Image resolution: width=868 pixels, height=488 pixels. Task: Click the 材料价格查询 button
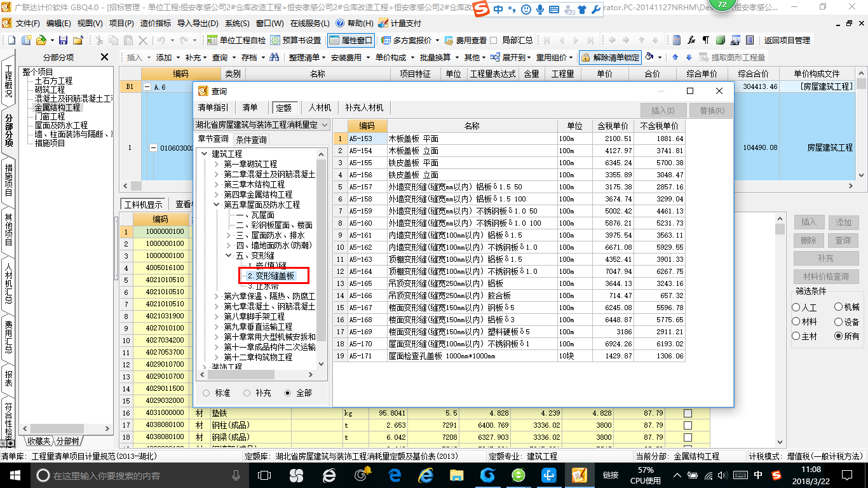[826, 277]
